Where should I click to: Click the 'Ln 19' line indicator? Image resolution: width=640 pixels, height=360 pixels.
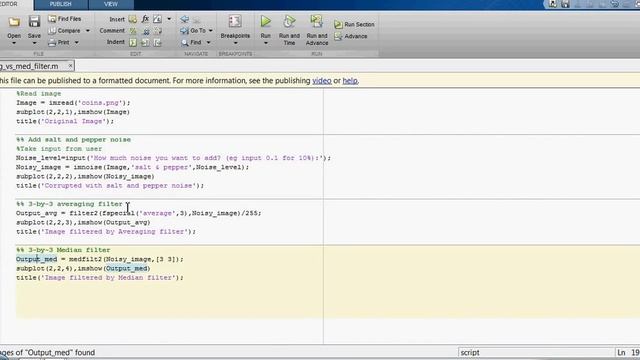pos(628,353)
